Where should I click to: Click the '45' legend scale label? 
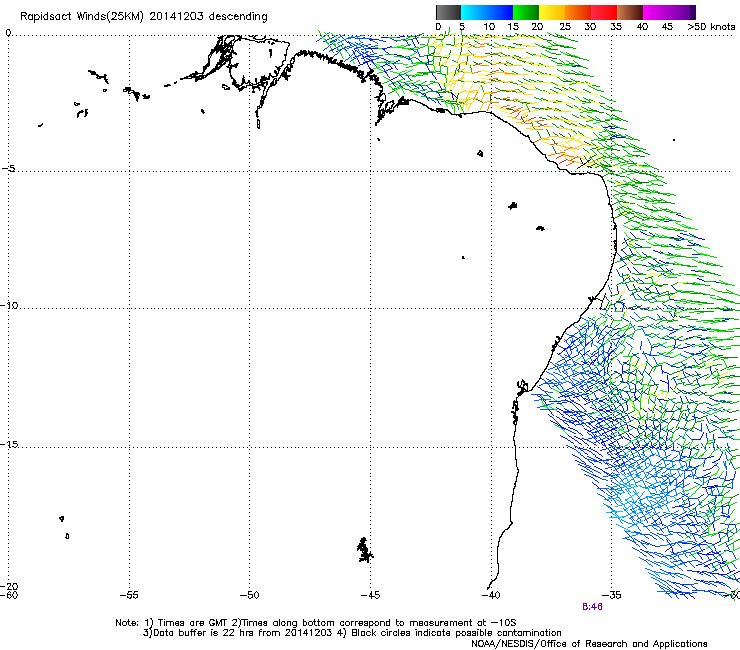[x=667, y=27]
